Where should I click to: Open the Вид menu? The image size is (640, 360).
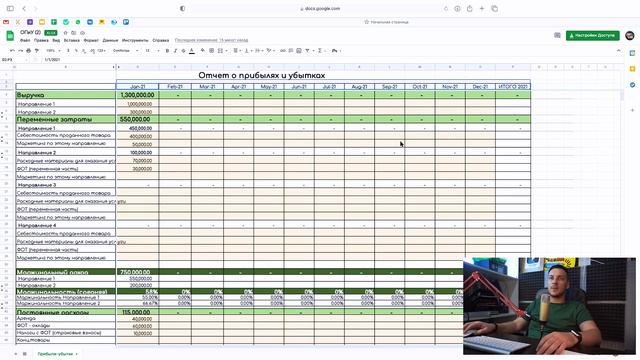[56, 40]
